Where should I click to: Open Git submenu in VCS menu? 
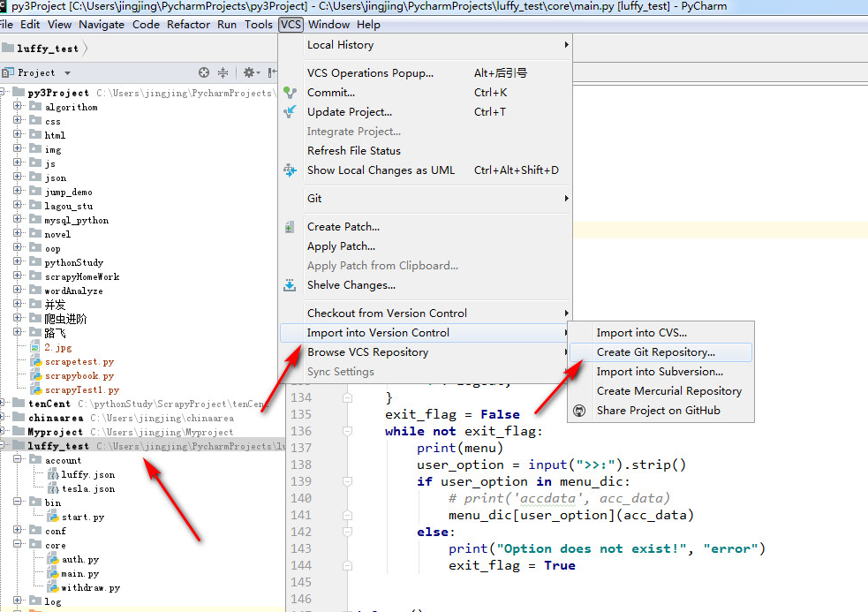(x=425, y=199)
